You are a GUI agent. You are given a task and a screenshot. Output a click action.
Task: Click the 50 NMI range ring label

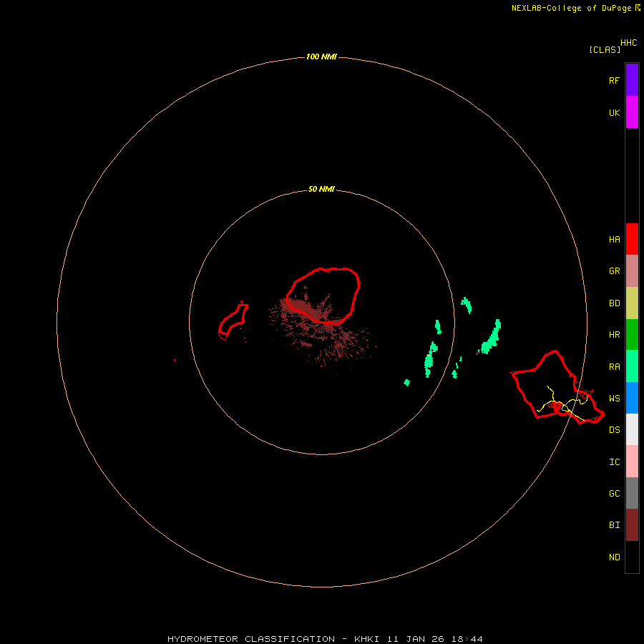pyautogui.click(x=321, y=189)
